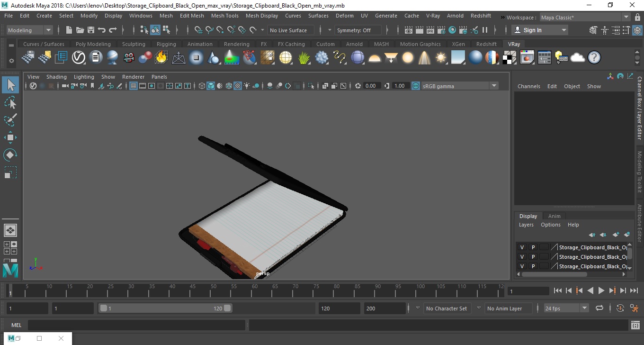Click the V-Ray camera shelf icon

click(x=129, y=58)
